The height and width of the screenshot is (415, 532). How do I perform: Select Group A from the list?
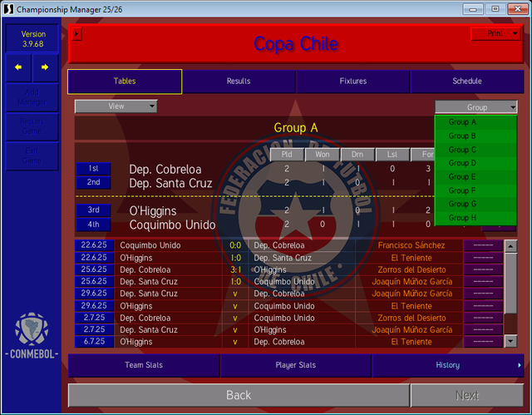[475, 122]
